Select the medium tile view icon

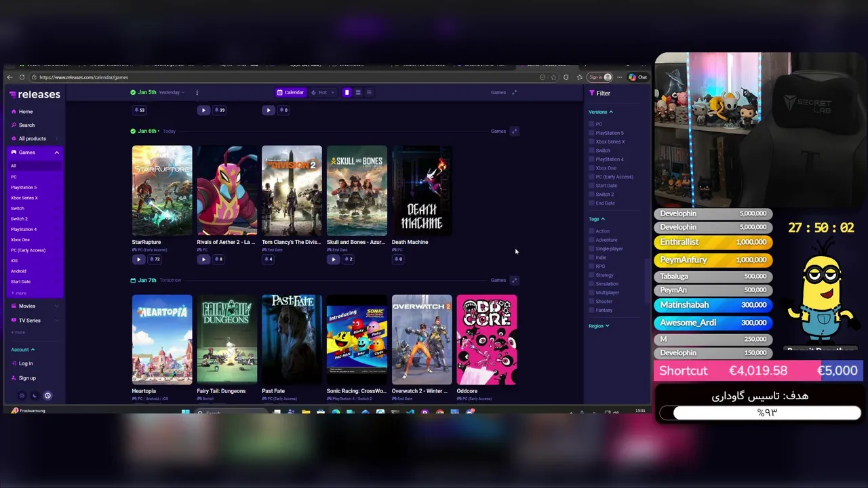[x=358, y=92]
